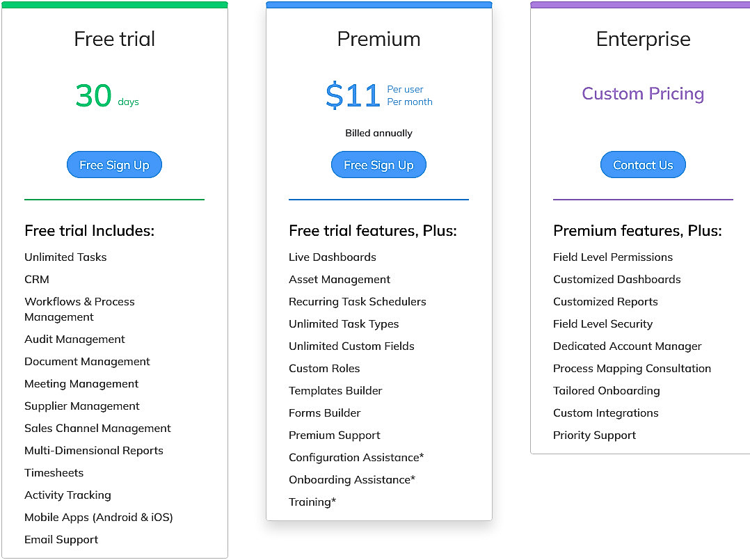Click the Live Dashboards feature
This screenshot has width=750, height=560.
pyautogui.click(x=332, y=257)
